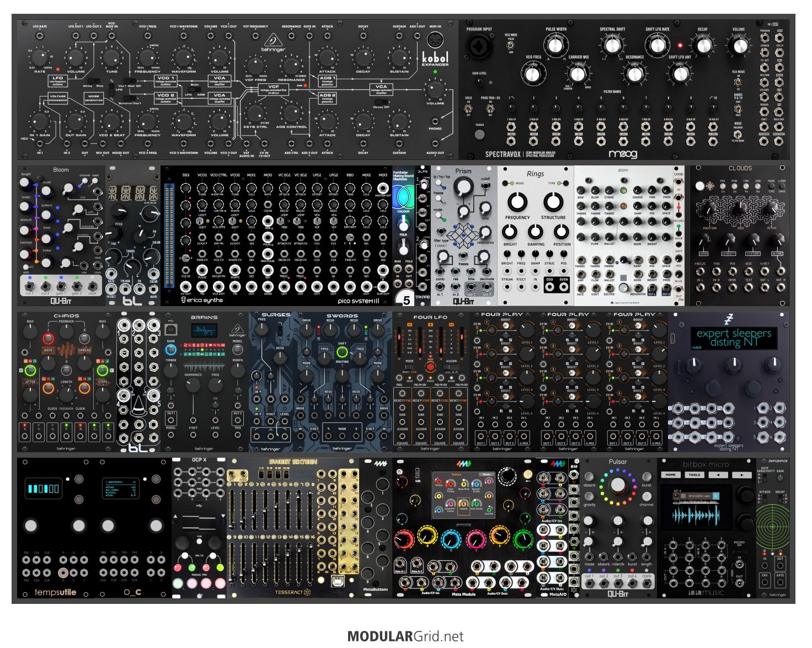Select Next on the Meta Module Voices screen
This screenshot has height=648, width=812.
[487, 474]
